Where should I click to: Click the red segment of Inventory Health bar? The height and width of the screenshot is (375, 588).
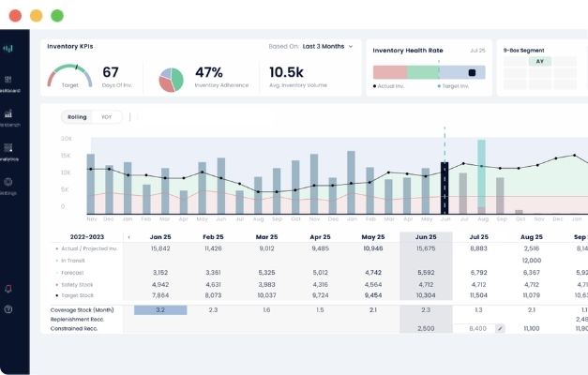click(390, 72)
